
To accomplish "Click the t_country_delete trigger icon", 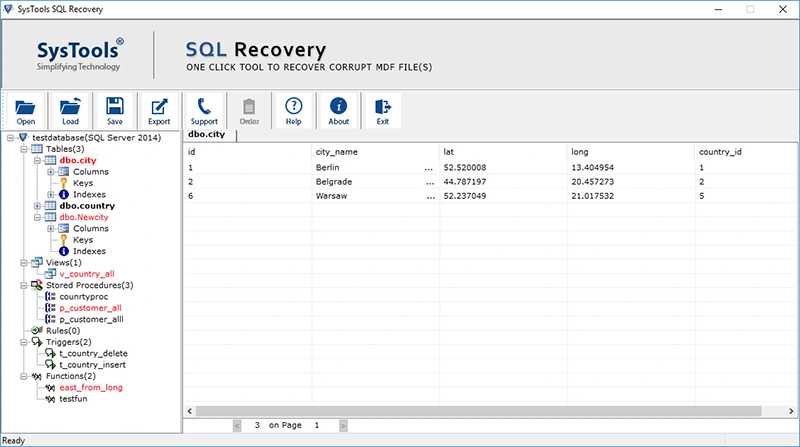I will pos(51,353).
